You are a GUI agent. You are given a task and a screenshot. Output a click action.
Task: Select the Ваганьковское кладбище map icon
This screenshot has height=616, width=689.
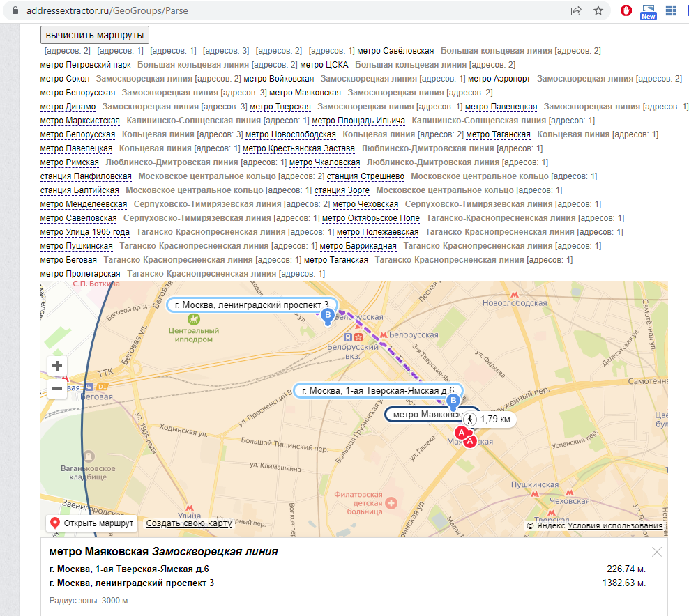[89, 456]
